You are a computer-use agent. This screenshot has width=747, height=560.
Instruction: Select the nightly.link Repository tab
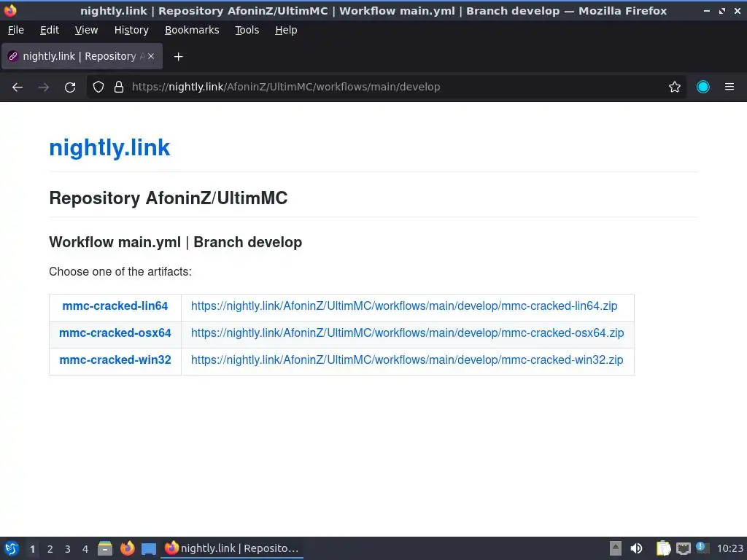click(82, 56)
